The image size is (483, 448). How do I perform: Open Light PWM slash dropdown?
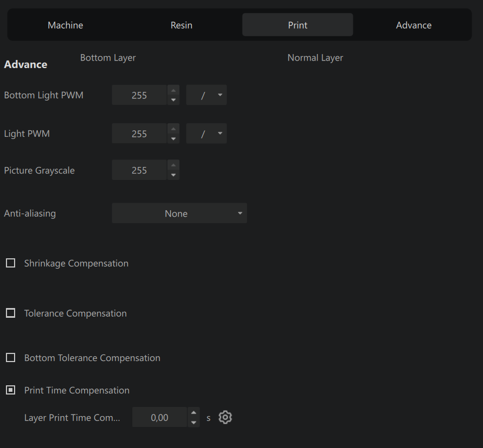206,133
